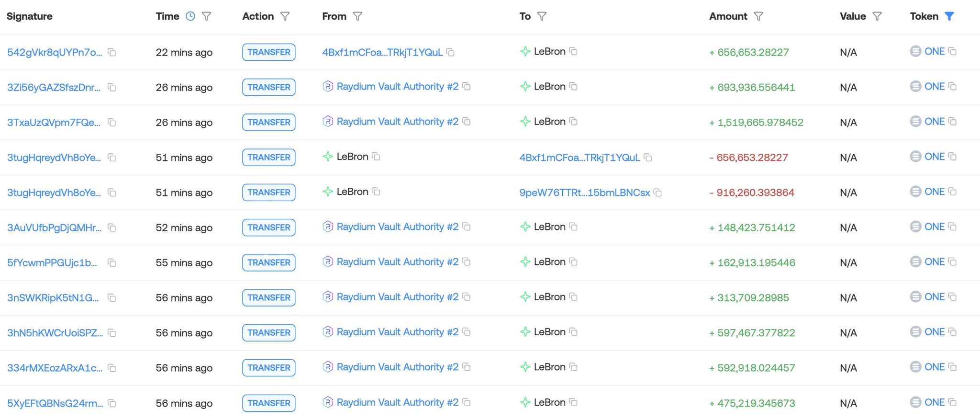The width and height of the screenshot is (980, 420).
Task: Copy ONE token address in 52 mins ago row
Action: (x=953, y=227)
